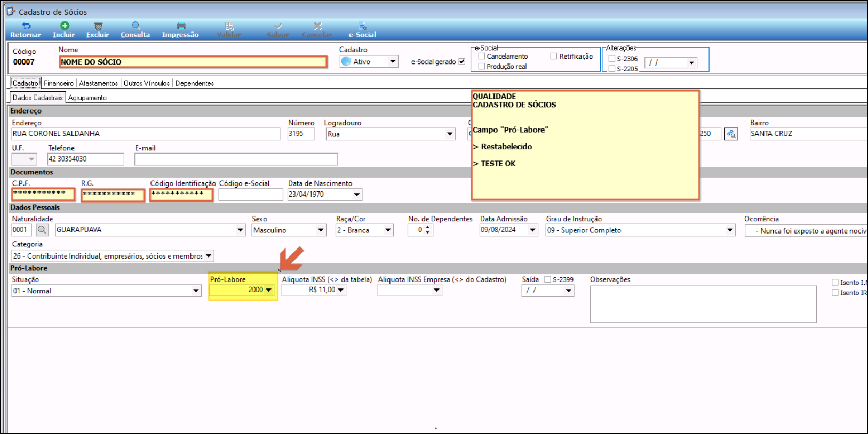Screen dimensions: 868x434
Task: Click the Código e-Social field
Action: (251, 195)
